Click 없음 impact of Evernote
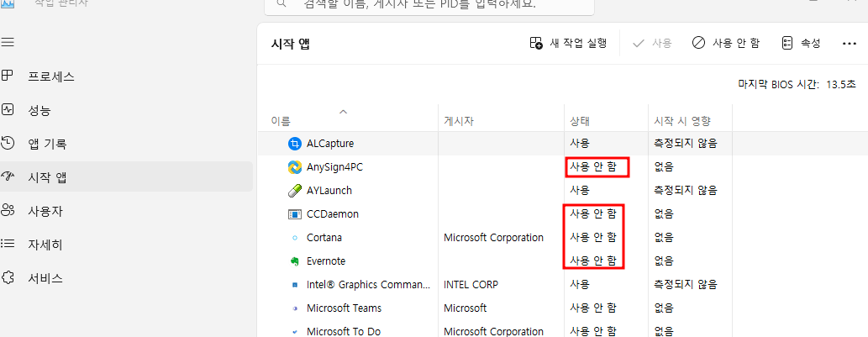 [x=664, y=261]
